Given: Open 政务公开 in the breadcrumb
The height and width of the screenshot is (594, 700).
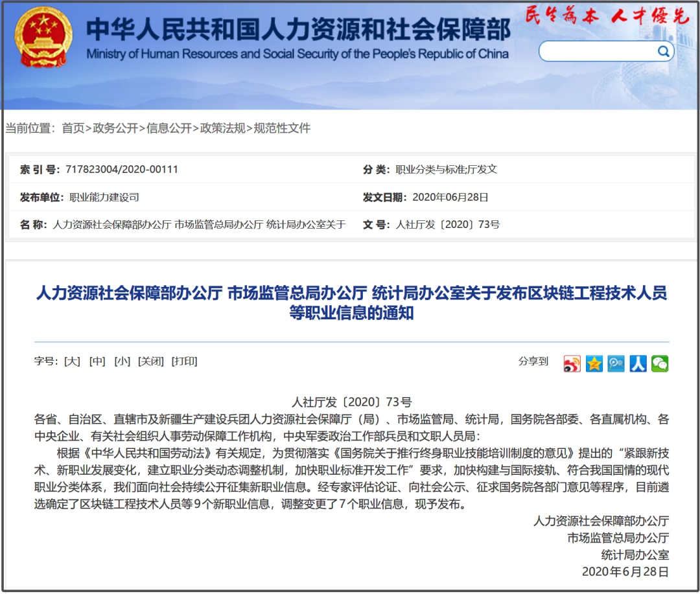Looking at the screenshot, I should coord(115,128).
